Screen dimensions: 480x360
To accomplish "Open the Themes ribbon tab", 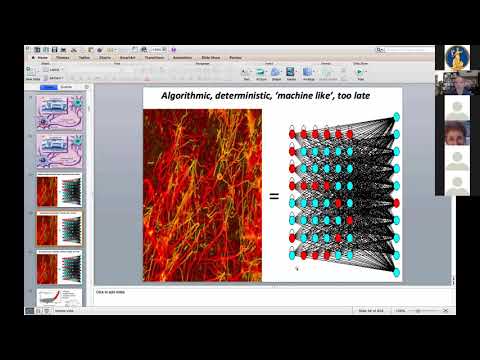I will pos(62,58).
